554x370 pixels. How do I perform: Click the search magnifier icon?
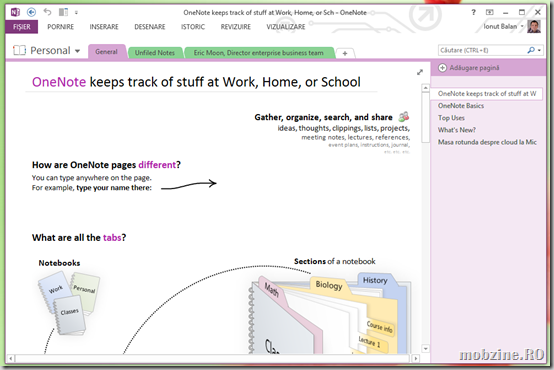pos(531,50)
